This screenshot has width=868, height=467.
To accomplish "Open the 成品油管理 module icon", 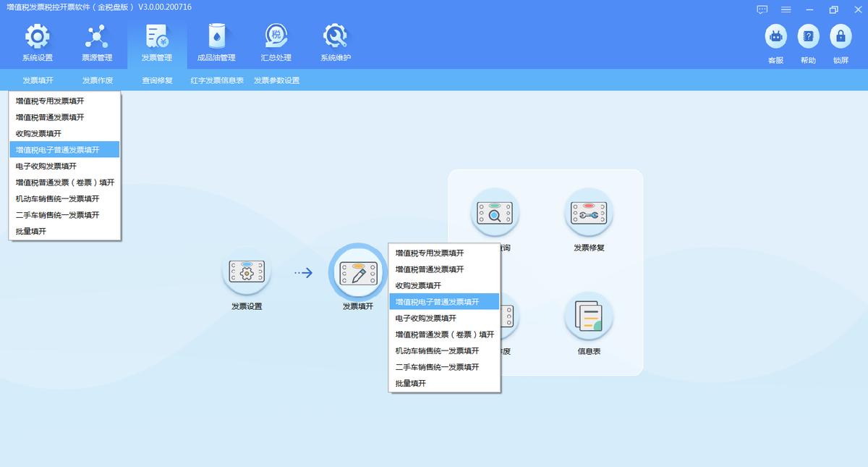I will click(216, 41).
